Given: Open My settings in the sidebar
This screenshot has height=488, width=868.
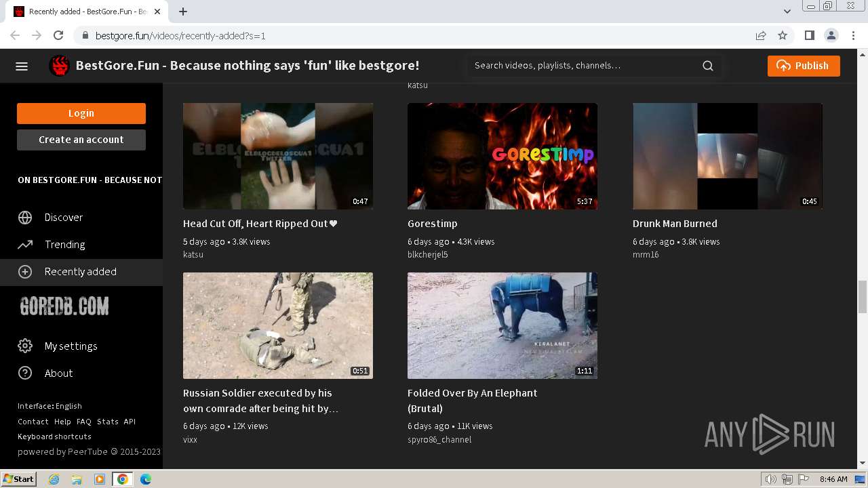Looking at the screenshot, I should 81,346.
